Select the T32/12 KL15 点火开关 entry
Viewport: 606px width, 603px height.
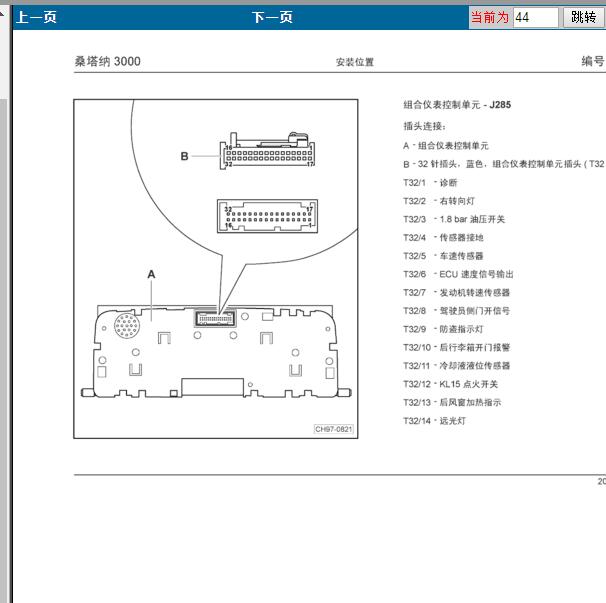tap(451, 384)
